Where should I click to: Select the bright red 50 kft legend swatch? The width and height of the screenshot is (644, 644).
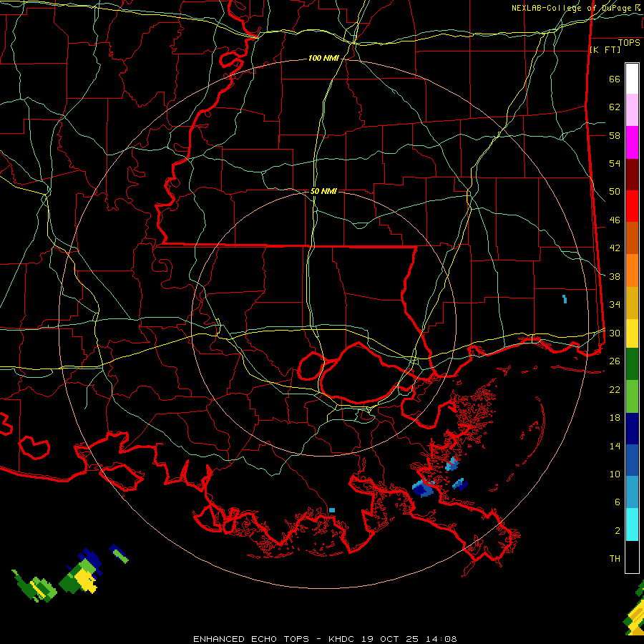pyautogui.click(x=632, y=206)
